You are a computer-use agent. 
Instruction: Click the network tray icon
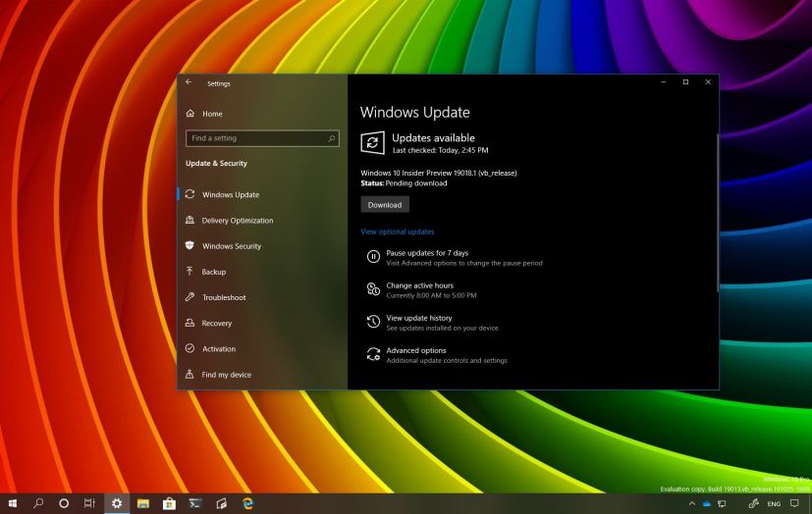[722, 503]
